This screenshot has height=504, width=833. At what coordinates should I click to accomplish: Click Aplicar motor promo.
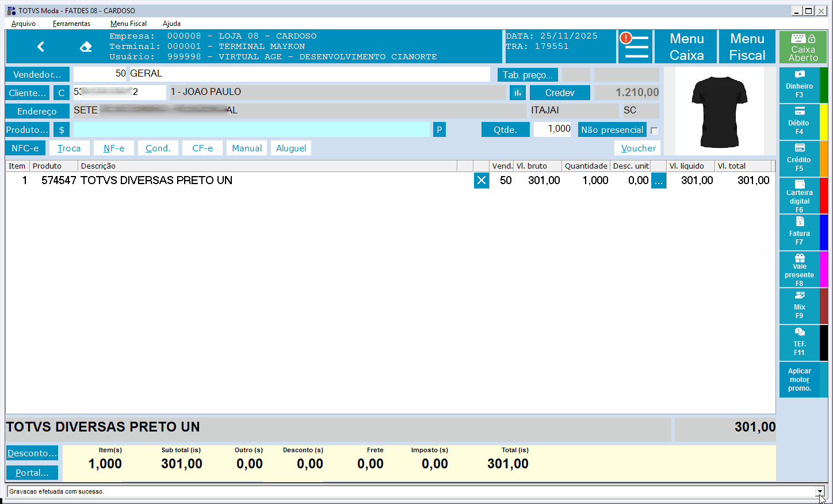point(800,380)
